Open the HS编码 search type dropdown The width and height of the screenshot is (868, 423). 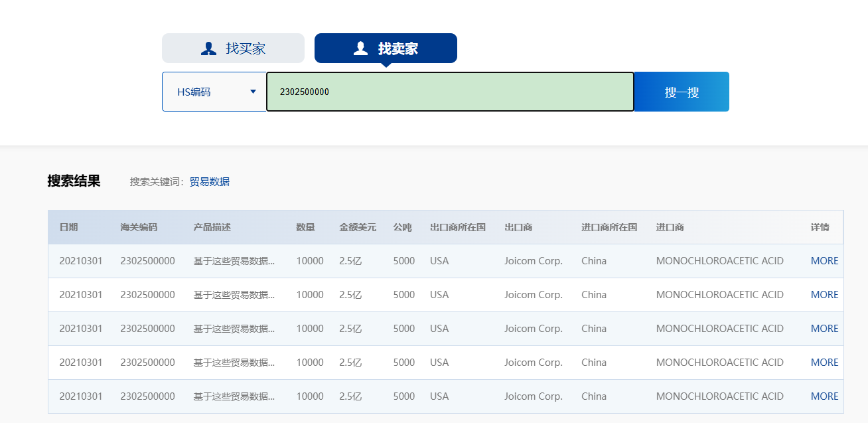click(x=214, y=91)
